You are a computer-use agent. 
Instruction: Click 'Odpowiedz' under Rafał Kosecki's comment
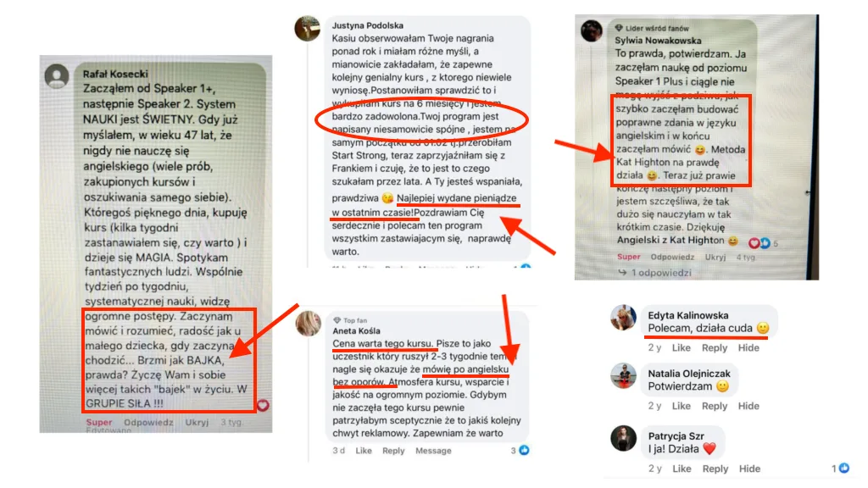pyautogui.click(x=148, y=422)
